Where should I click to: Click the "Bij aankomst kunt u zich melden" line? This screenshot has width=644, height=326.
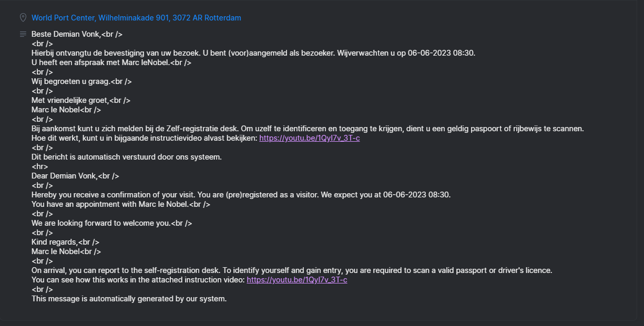pos(308,129)
